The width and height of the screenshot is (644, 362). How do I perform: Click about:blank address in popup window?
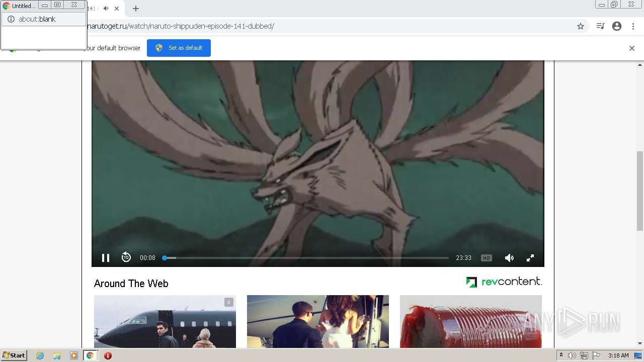click(37, 19)
